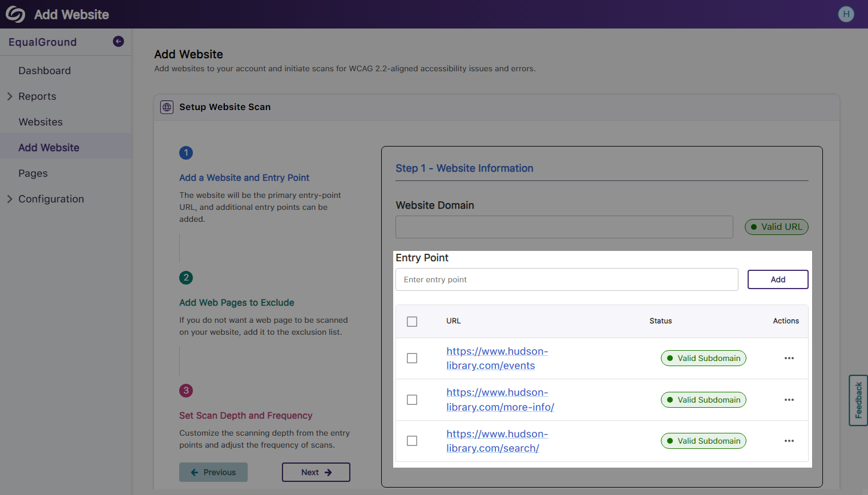Open Dashboard from the sidebar
The image size is (868, 495).
[x=45, y=70]
